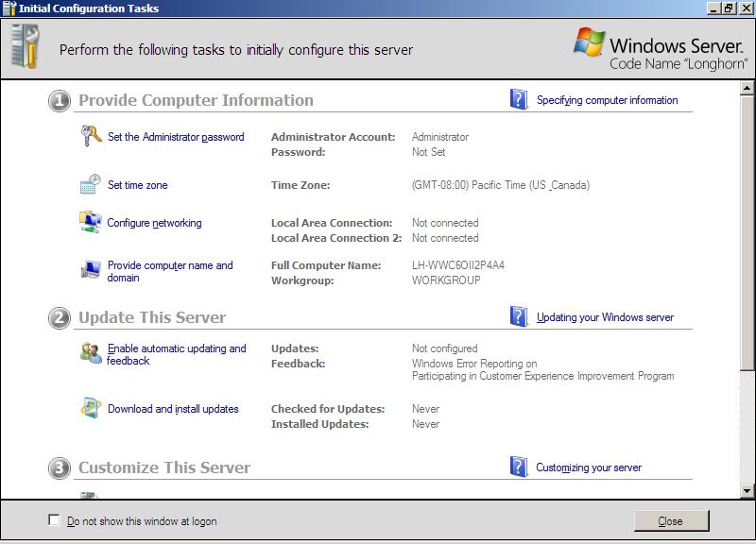This screenshot has height=544, width=756.
Task: Click the calendar clock icon for Set time zone
Action: [90, 184]
